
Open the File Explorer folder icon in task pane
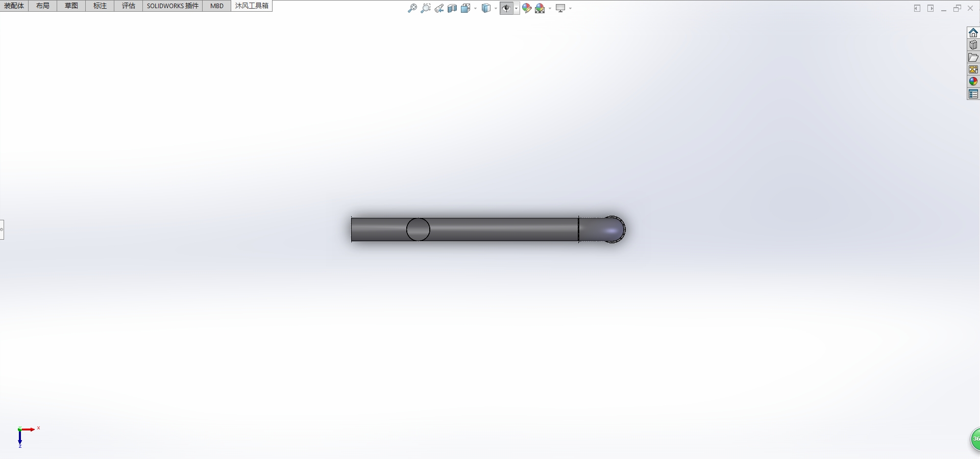tap(973, 57)
